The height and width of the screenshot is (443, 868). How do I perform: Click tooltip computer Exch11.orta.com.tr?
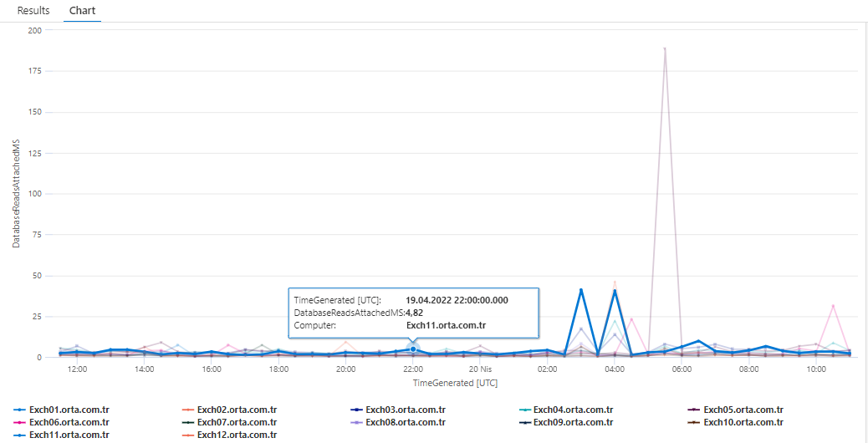pos(447,325)
